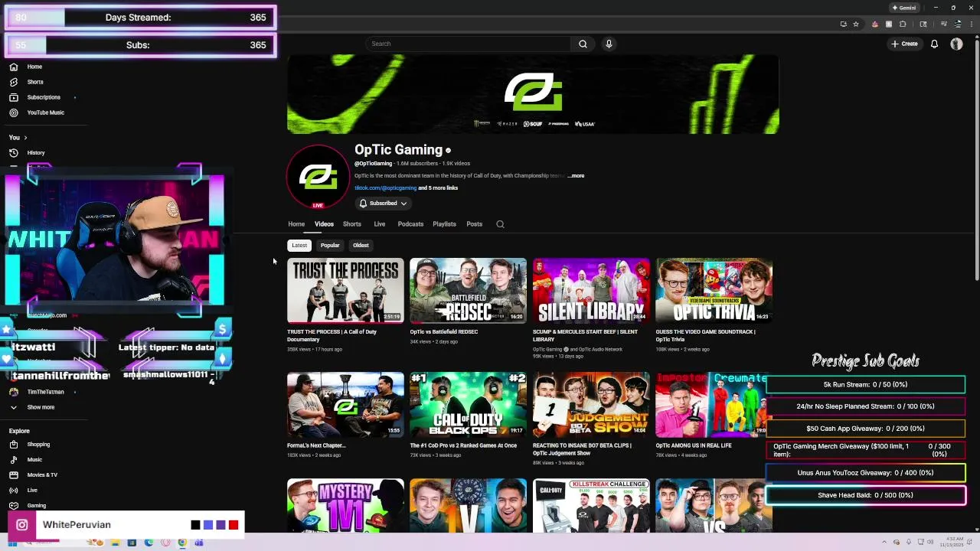Image resolution: width=980 pixels, height=551 pixels.
Task: Click the search magnifier button
Action: tap(583, 44)
